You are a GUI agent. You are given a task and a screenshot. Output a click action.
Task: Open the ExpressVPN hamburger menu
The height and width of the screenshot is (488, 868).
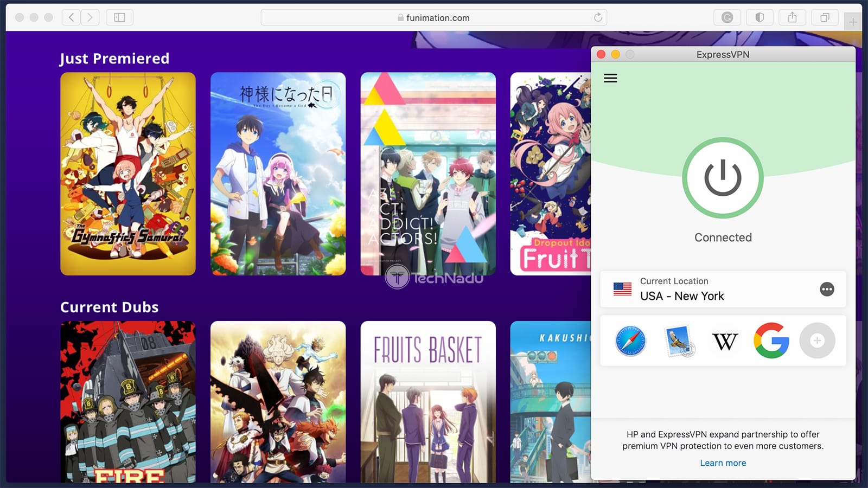(610, 78)
